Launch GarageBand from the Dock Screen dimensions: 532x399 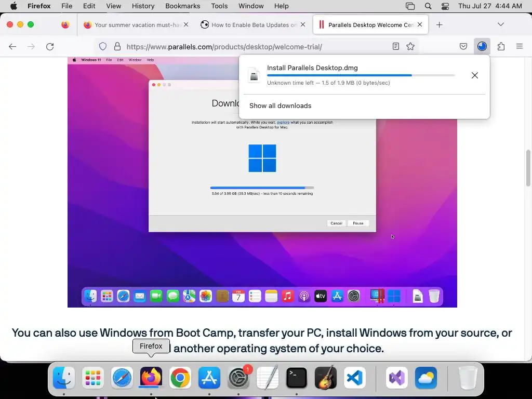(326, 378)
